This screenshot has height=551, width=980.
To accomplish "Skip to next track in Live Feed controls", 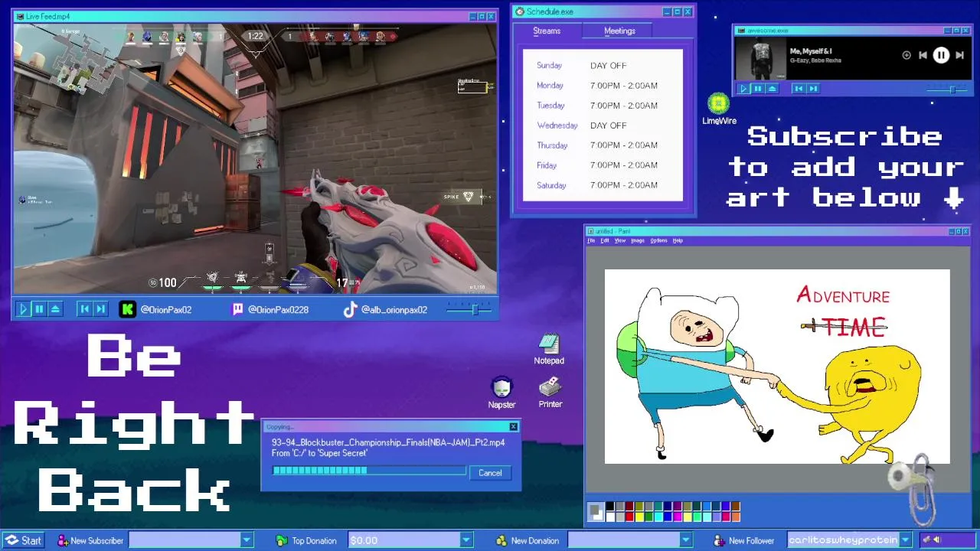I will click(100, 309).
